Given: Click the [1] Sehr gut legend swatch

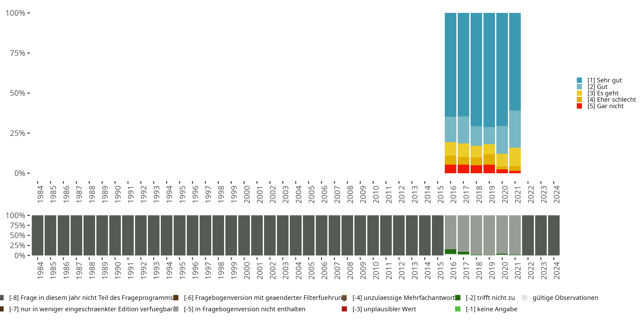Looking at the screenshot, I should pos(579,80).
